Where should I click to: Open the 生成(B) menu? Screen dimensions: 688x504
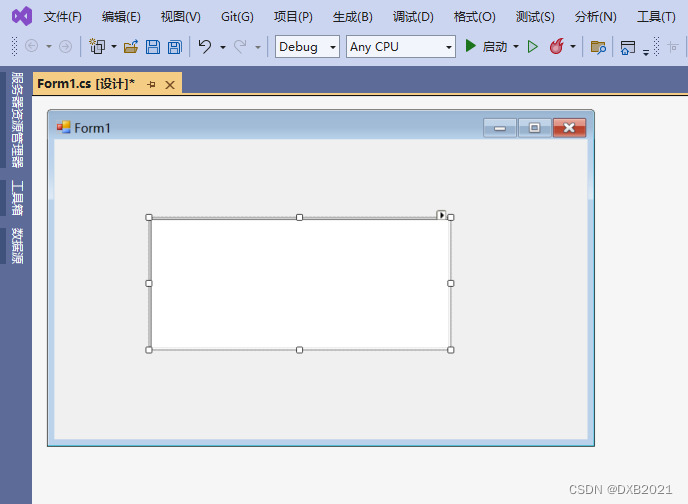[x=352, y=17]
